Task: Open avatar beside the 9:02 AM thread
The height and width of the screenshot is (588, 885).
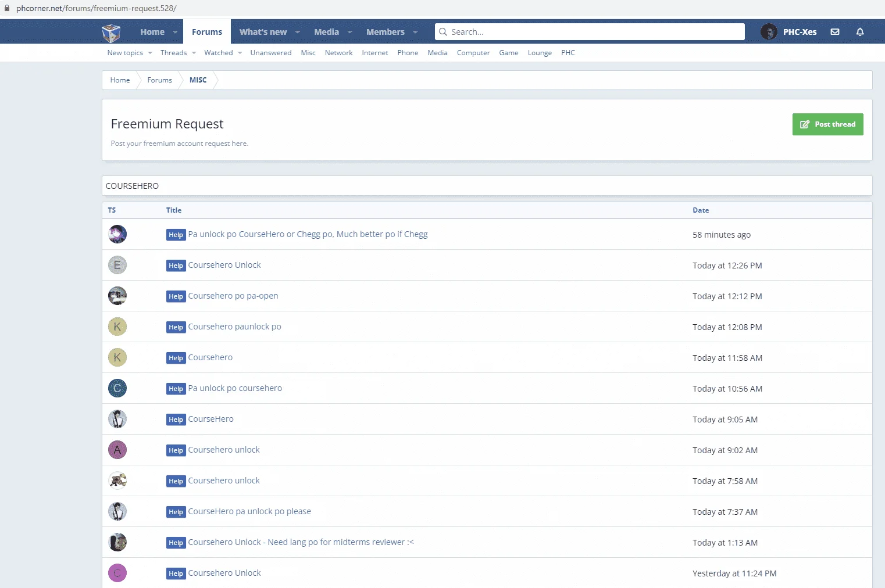Action: (117, 450)
